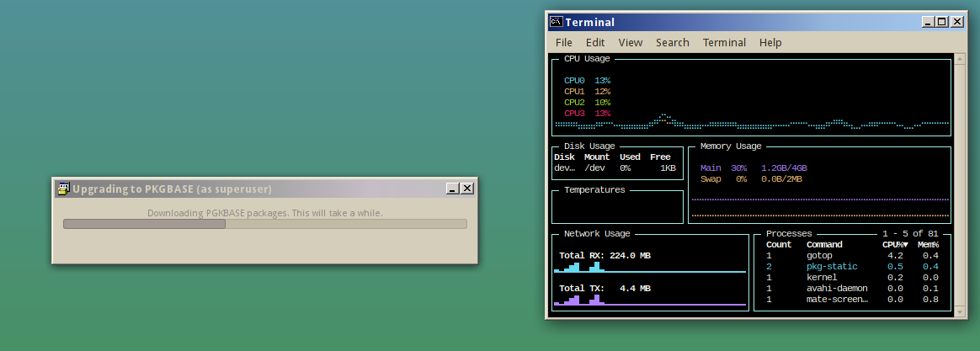Click the CPU Usage panel title

tap(587, 59)
